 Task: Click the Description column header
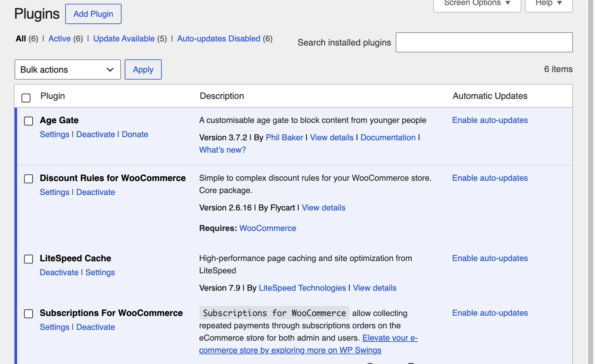coord(222,96)
